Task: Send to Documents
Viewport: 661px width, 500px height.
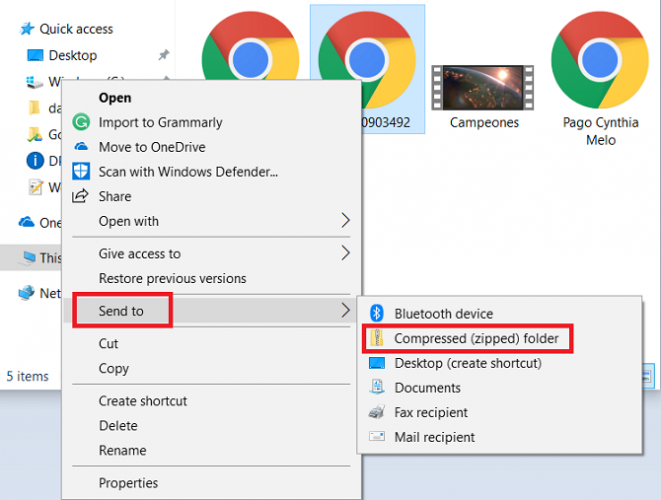Action: pyautogui.click(x=500, y=387)
